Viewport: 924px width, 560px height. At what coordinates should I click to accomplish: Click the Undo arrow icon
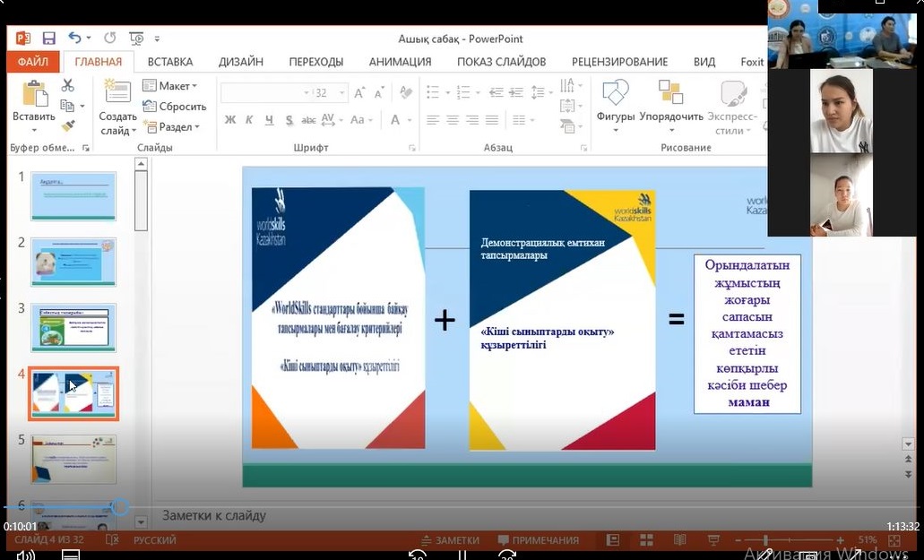click(75, 39)
